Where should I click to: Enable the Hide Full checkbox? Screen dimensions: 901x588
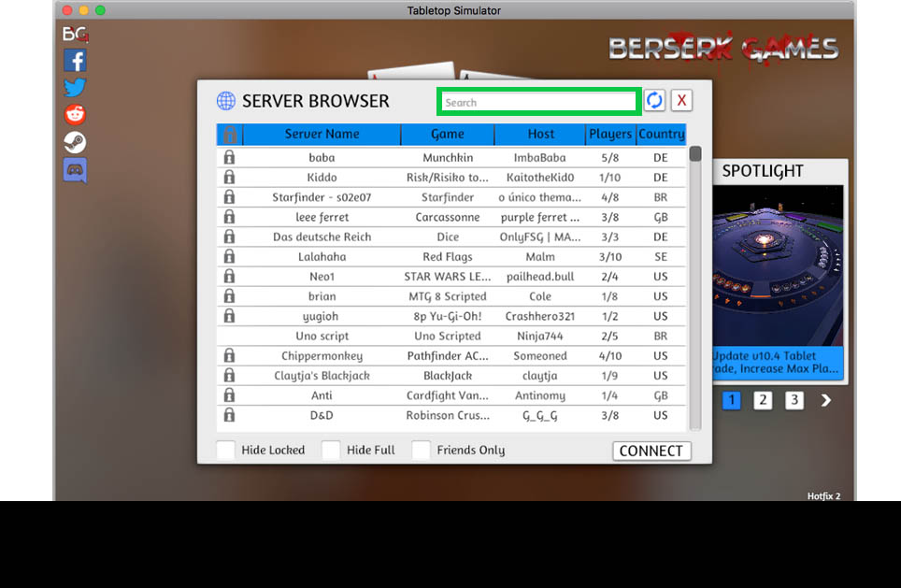331,450
